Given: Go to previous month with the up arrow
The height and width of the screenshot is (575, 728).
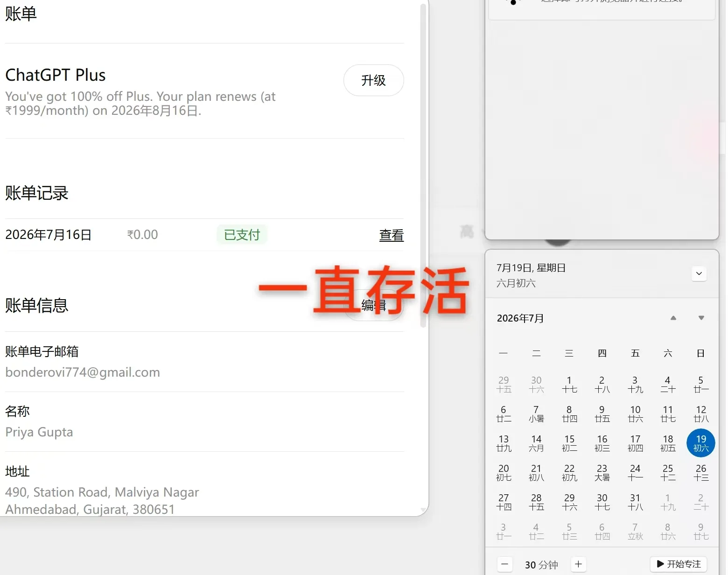Looking at the screenshot, I should coord(673,318).
